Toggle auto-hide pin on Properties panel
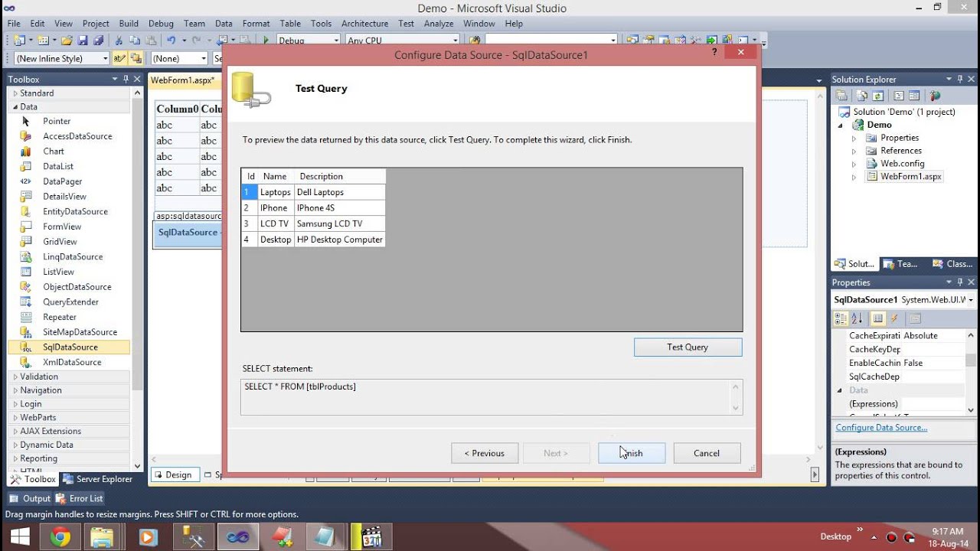This screenshot has width=980, height=551. click(960, 282)
